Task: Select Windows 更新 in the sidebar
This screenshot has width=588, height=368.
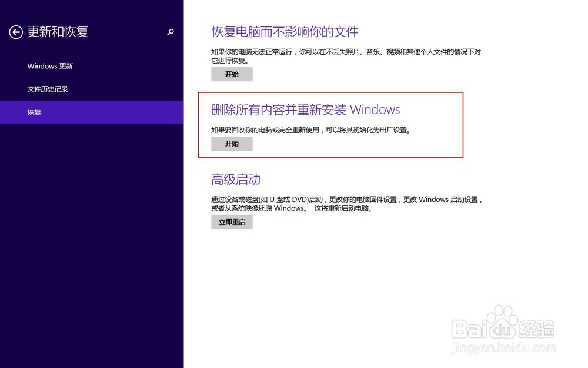Action: [50, 66]
